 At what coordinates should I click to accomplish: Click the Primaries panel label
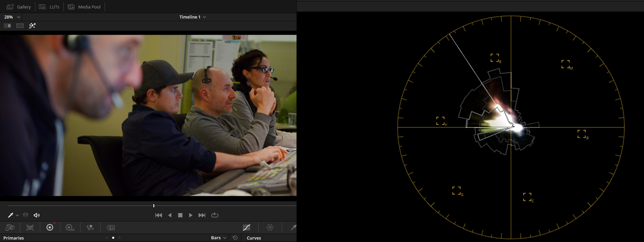coord(14,238)
